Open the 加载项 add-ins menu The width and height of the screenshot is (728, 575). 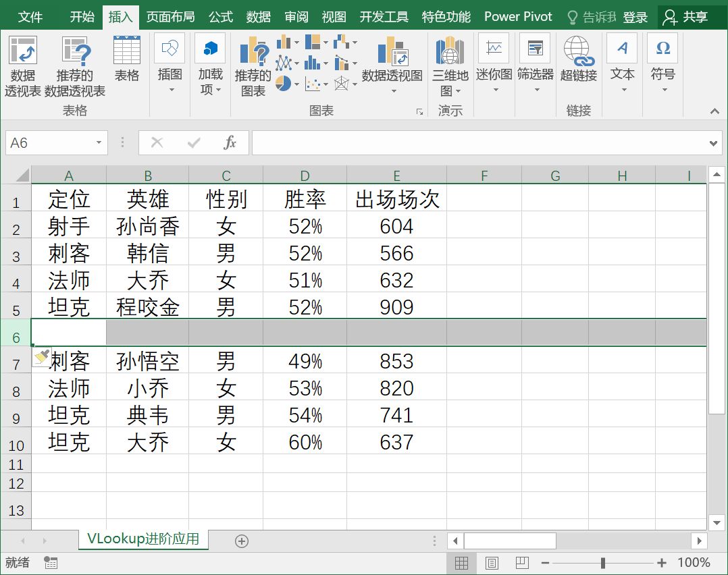coord(210,63)
